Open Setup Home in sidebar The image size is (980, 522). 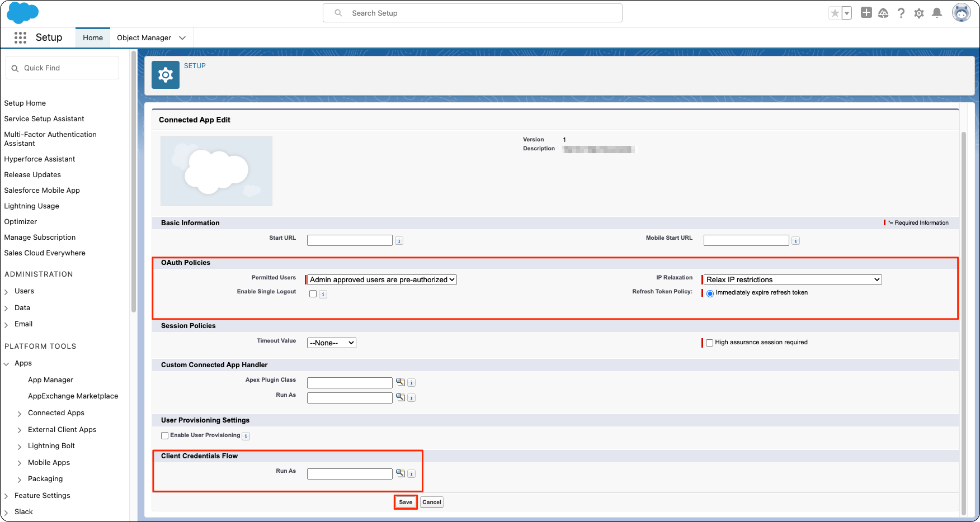[25, 103]
